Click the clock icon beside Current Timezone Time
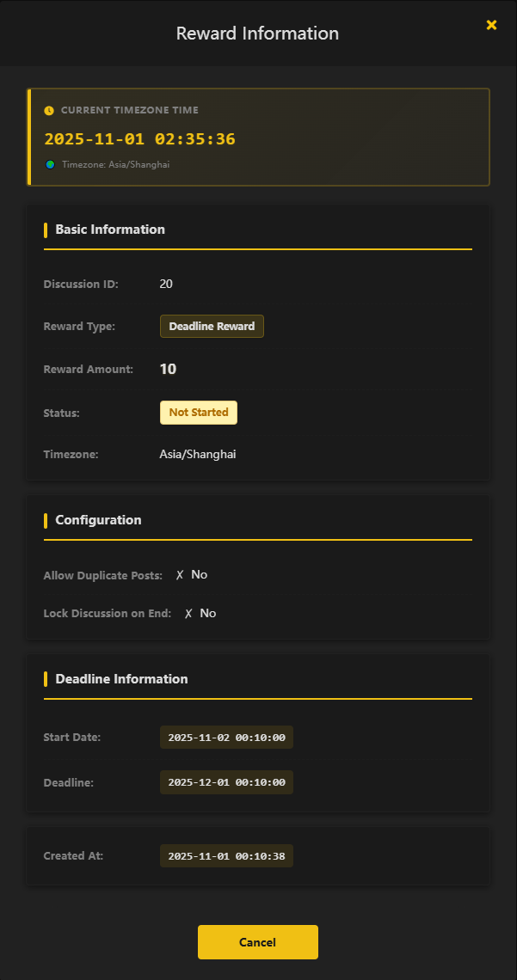The height and width of the screenshot is (980, 517). 49,111
